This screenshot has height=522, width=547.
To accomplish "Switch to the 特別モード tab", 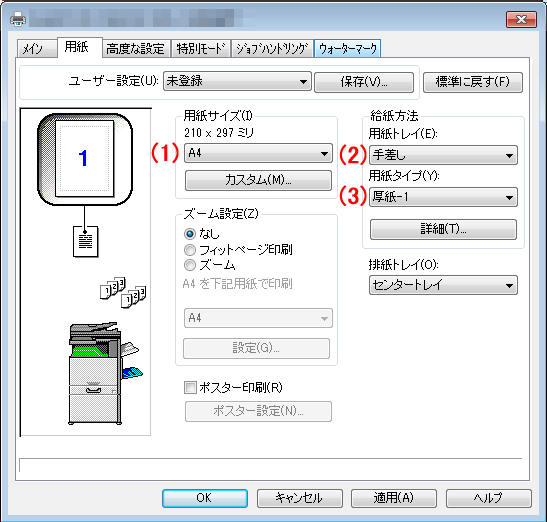I will [x=200, y=49].
